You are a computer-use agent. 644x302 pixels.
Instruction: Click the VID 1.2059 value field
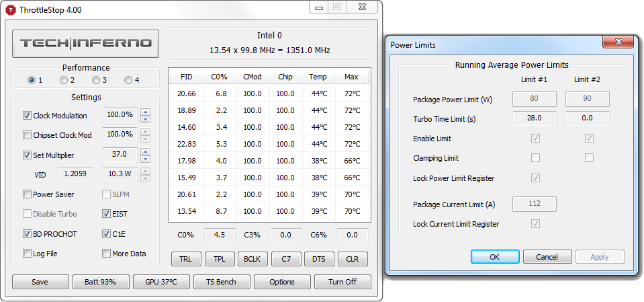coord(76,174)
